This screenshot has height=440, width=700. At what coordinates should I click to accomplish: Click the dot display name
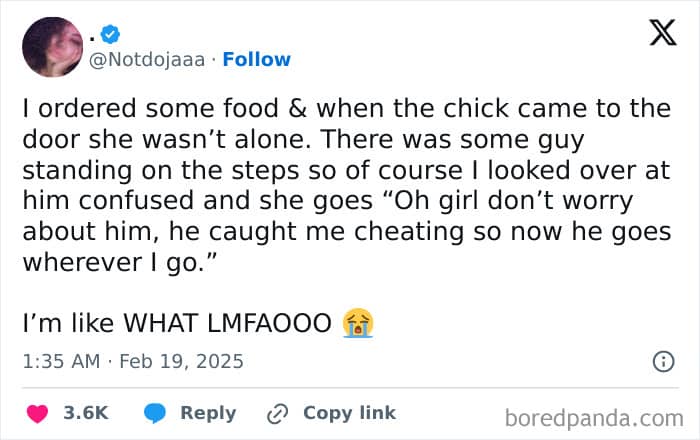click(92, 38)
